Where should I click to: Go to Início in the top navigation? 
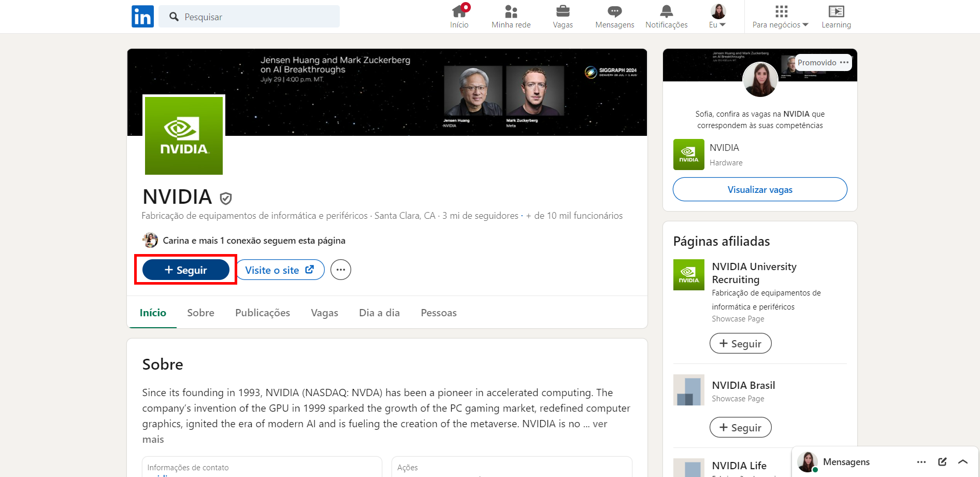pos(459,17)
